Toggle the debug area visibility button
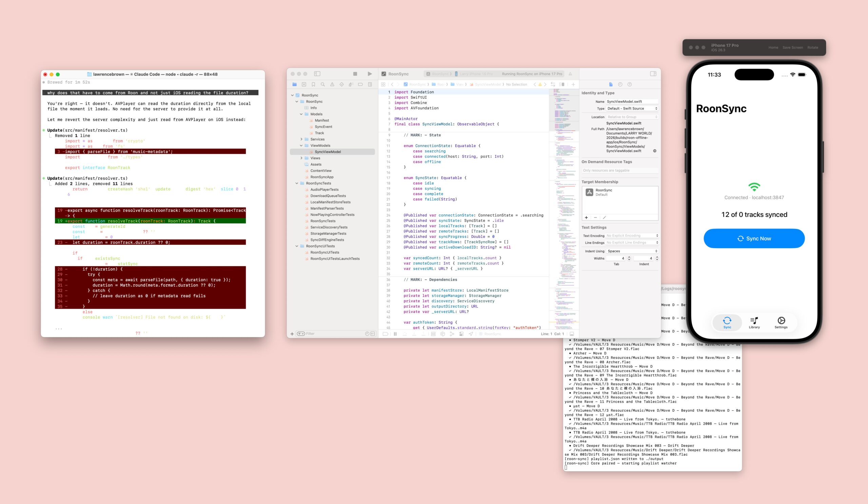 point(572,333)
